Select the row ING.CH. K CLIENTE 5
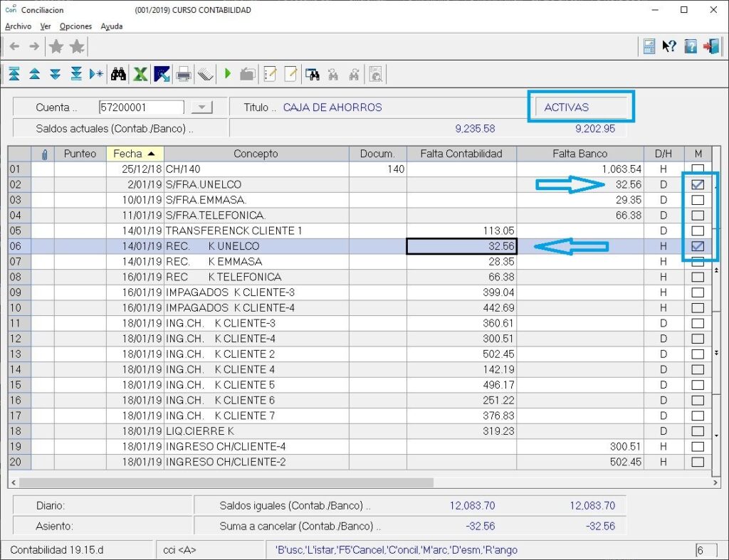 point(360,385)
